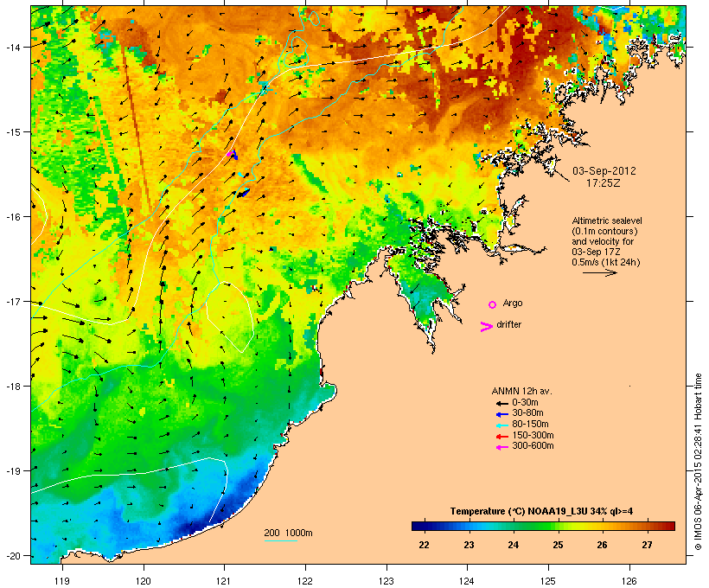This screenshot has width=709, height=588.
Task: Click the date label 03-Sep-2012
Action: pyautogui.click(x=604, y=171)
